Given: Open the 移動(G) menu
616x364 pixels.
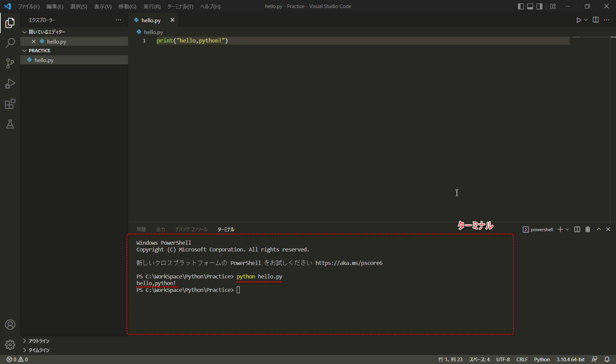Looking at the screenshot, I should click(127, 6).
